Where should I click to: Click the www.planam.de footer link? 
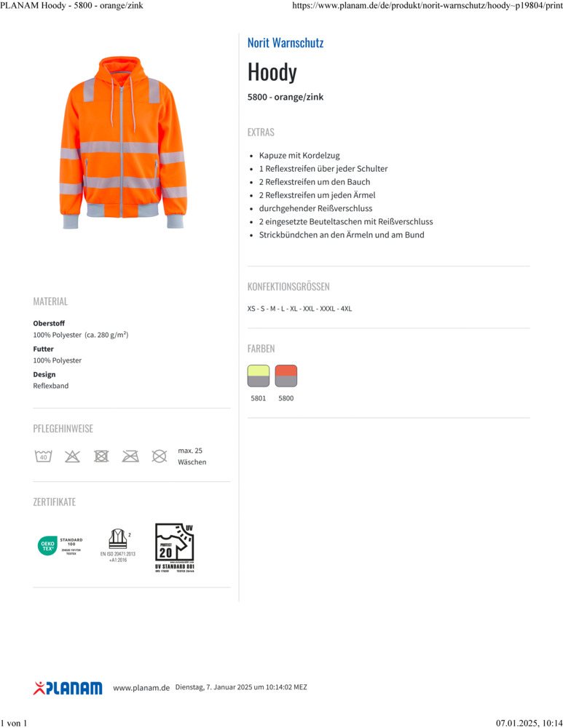coord(141,688)
